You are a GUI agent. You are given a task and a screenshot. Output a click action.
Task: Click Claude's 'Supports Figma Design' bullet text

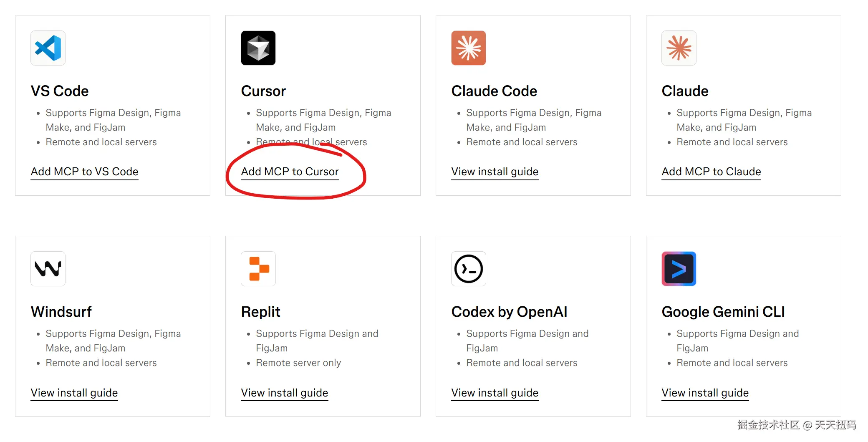coord(744,120)
